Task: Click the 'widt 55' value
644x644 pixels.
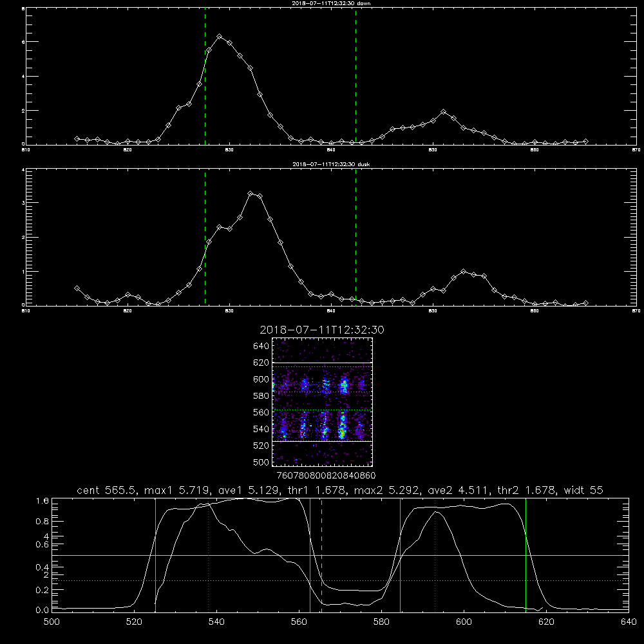Action: point(583,490)
